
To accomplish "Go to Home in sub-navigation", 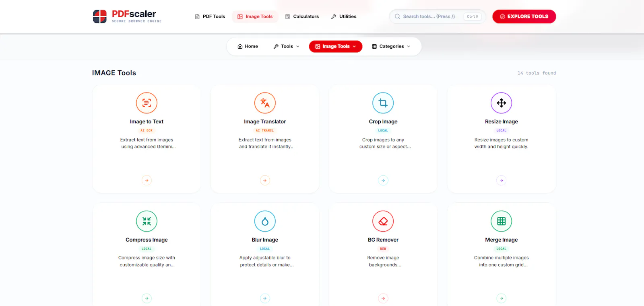I will [248, 46].
